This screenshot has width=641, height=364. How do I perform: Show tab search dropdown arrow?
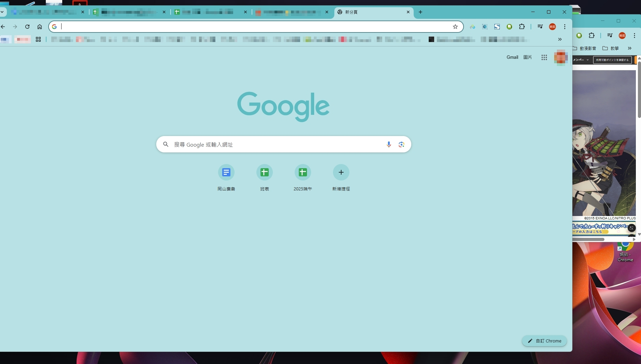click(2, 12)
